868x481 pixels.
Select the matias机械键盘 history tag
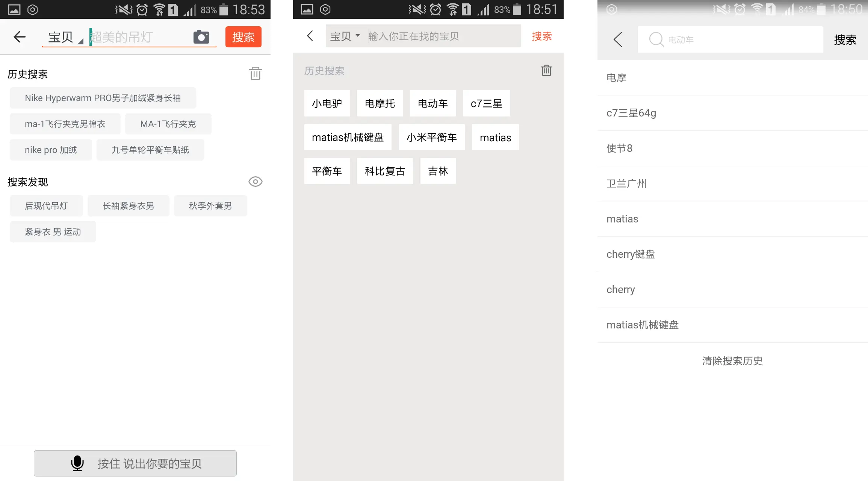[x=348, y=137]
